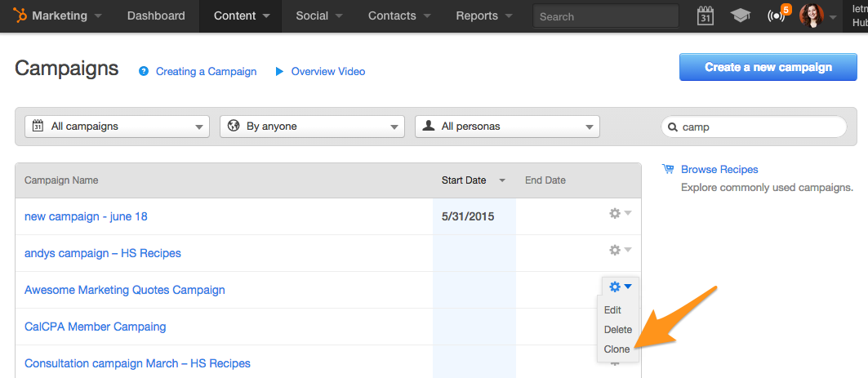The height and width of the screenshot is (378, 868).
Task: Open the calendar icon in top bar
Action: 705,16
